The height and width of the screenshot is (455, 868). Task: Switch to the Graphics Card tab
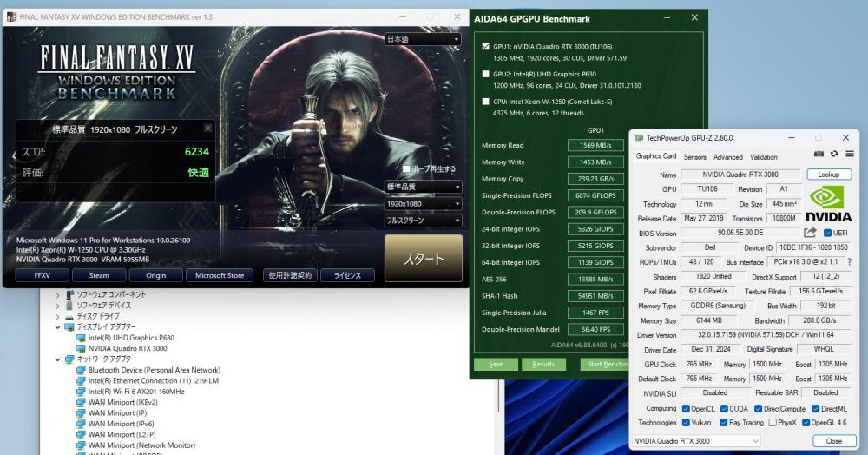(x=656, y=156)
